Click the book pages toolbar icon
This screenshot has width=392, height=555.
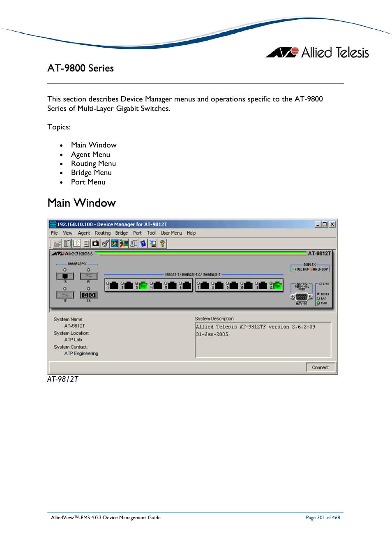click(67, 244)
